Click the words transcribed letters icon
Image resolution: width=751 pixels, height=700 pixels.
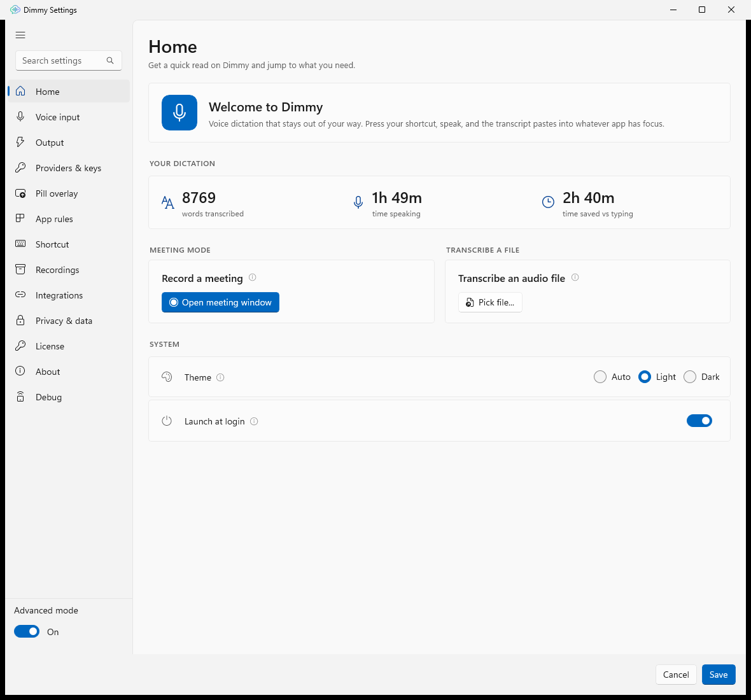(x=167, y=202)
